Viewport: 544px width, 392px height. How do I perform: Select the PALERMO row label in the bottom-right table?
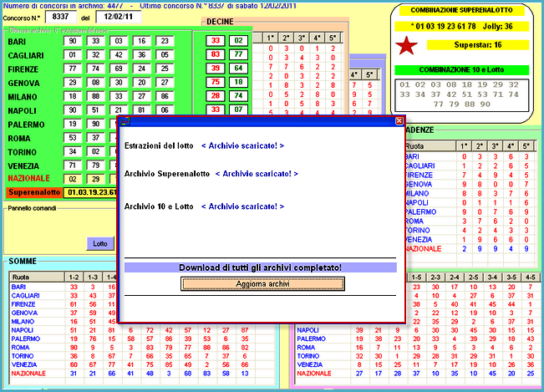point(311,339)
